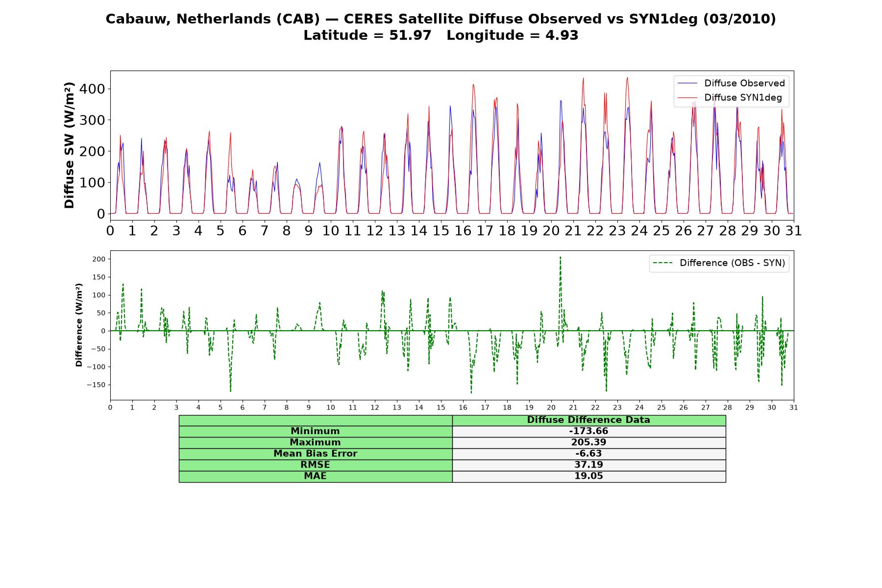Click the RMSE value 37.19 cell

pyautogui.click(x=589, y=465)
